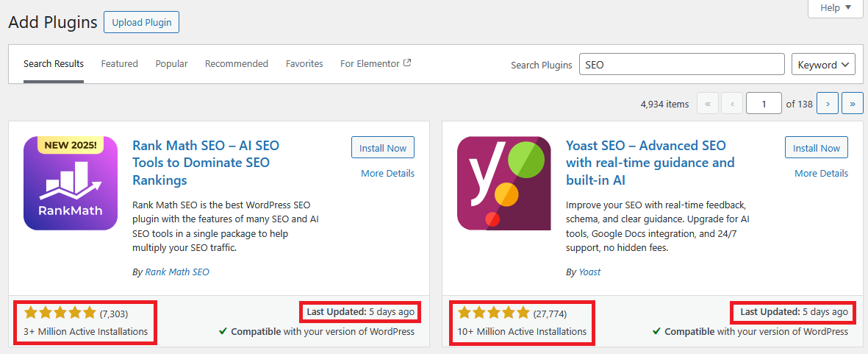Image resolution: width=868 pixels, height=354 pixels.
Task: Open the Recommended plugins tab
Action: 237,64
